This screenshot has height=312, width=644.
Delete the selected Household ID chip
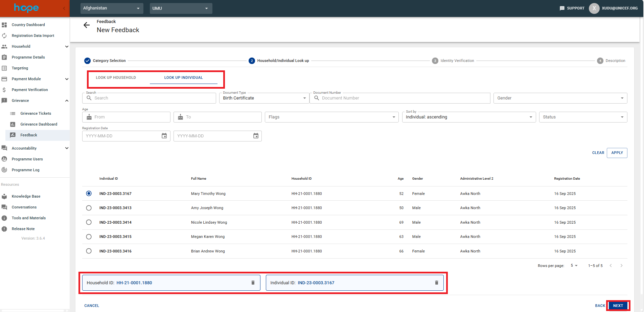tap(253, 283)
